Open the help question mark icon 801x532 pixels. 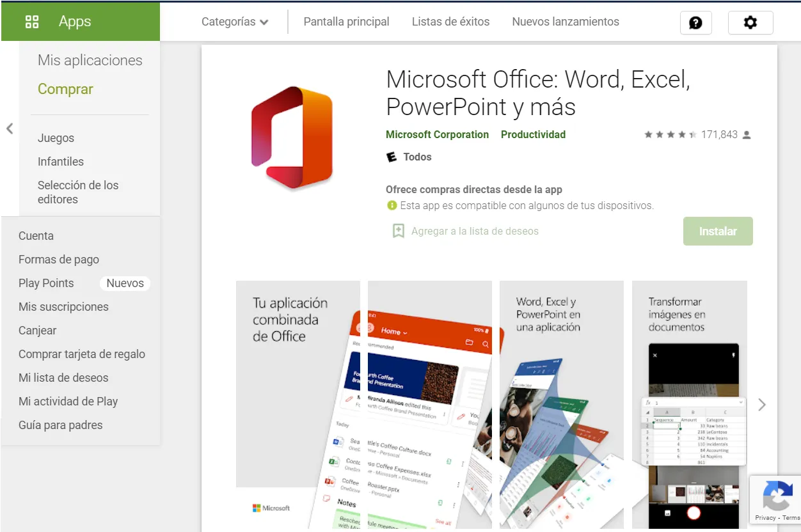(695, 23)
